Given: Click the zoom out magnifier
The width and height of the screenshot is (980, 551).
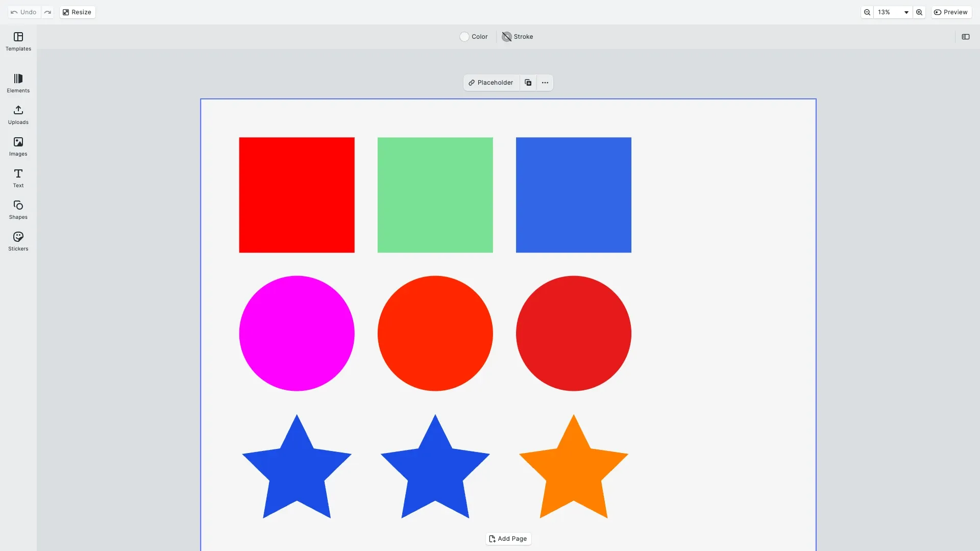Looking at the screenshot, I should pyautogui.click(x=867, y=12).
